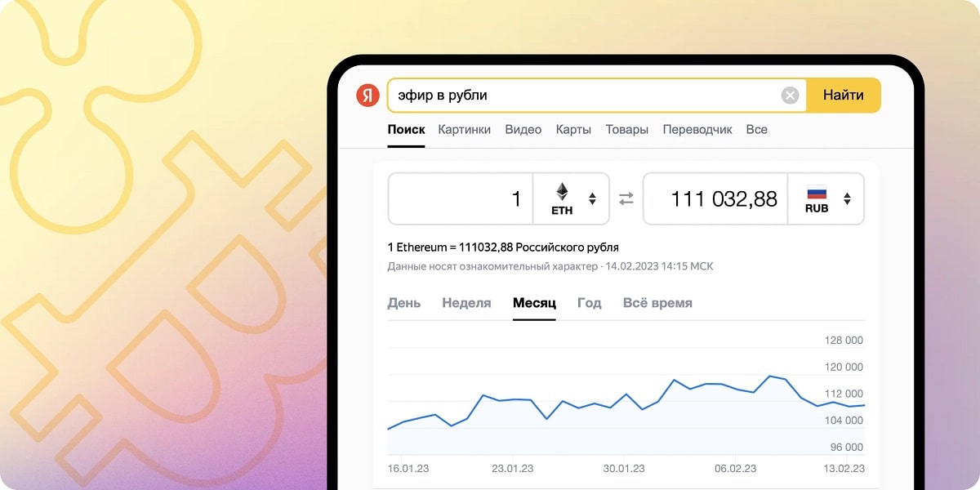
Task: Open the Товары tab
Action: (627, 130)
